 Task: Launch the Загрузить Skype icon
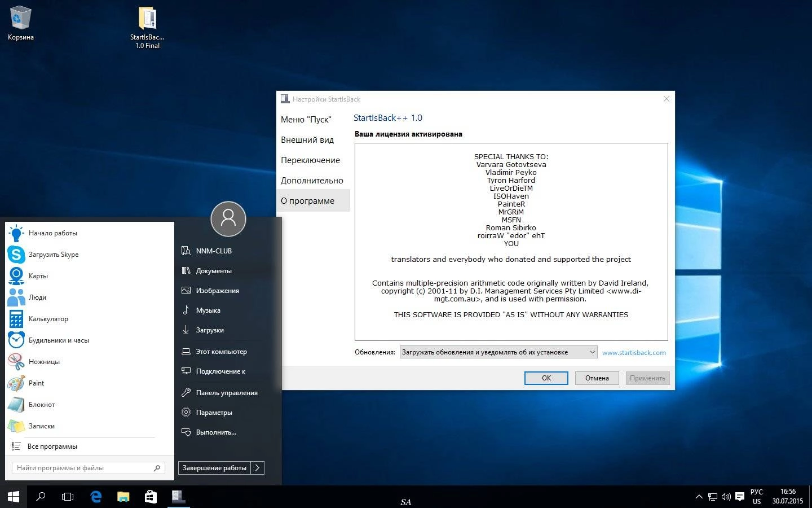(16, 255)
